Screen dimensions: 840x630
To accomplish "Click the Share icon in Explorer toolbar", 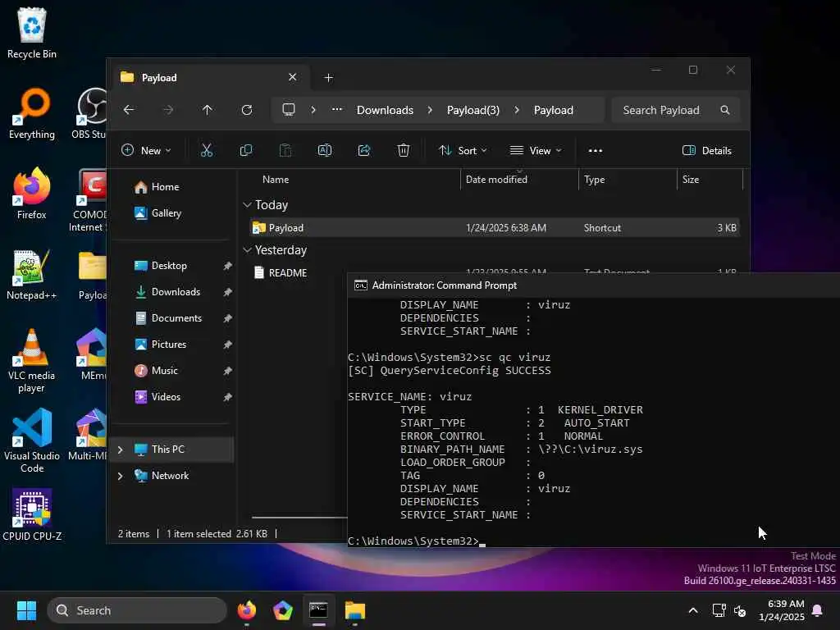I will coord(364,151).
